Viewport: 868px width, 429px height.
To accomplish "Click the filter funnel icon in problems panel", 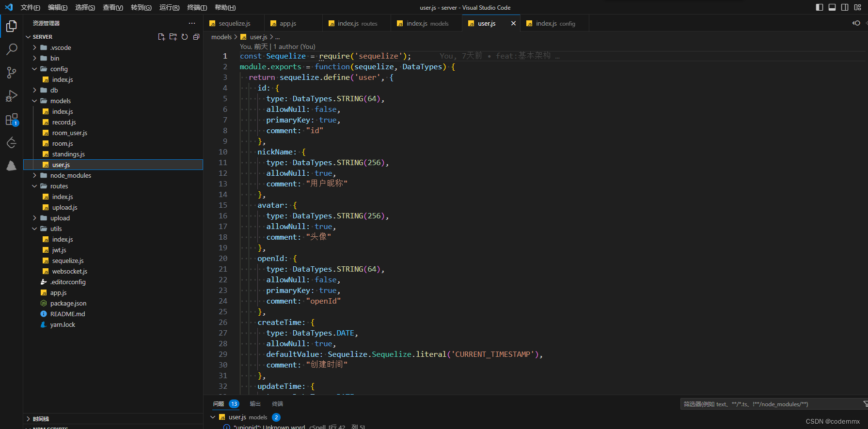I will (866, 404).
